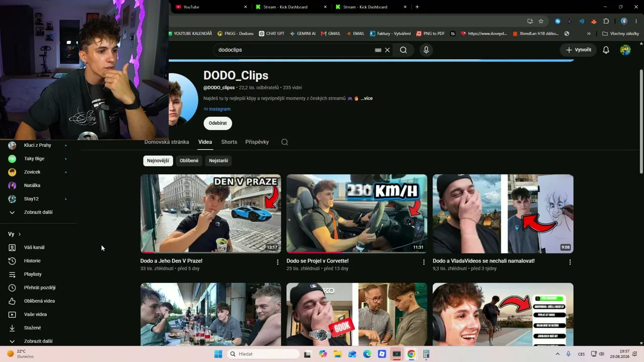Viewport: 644px width, 362px height.
Task: Open the CHAT GPT bookmark
Action: pyautogui.click(x=272, y=34)
